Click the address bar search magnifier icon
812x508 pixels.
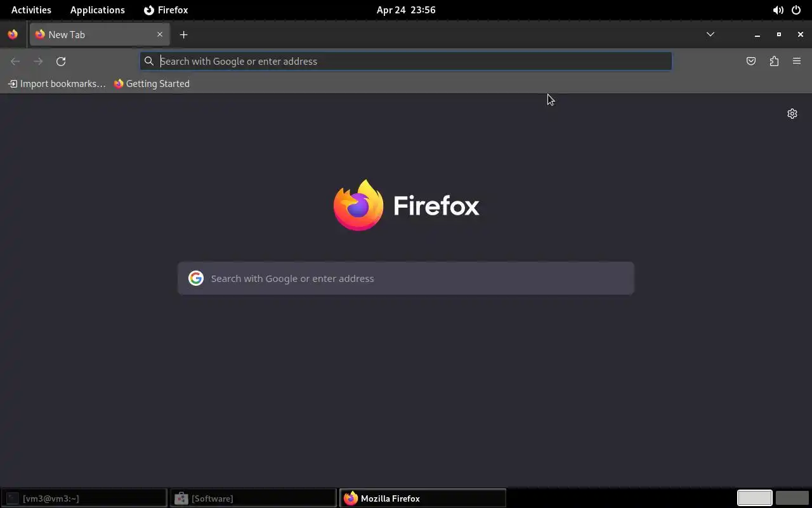click(x=149, y=61)
